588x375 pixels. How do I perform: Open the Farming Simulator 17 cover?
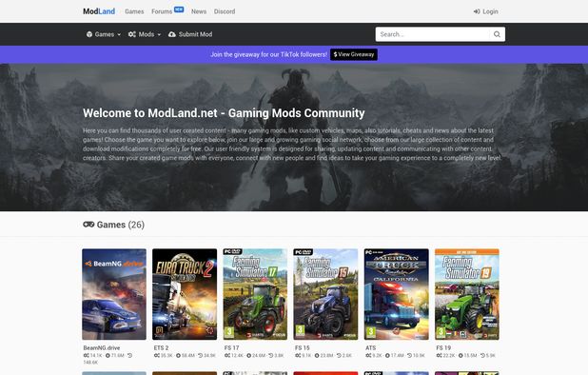click(255, 294)
